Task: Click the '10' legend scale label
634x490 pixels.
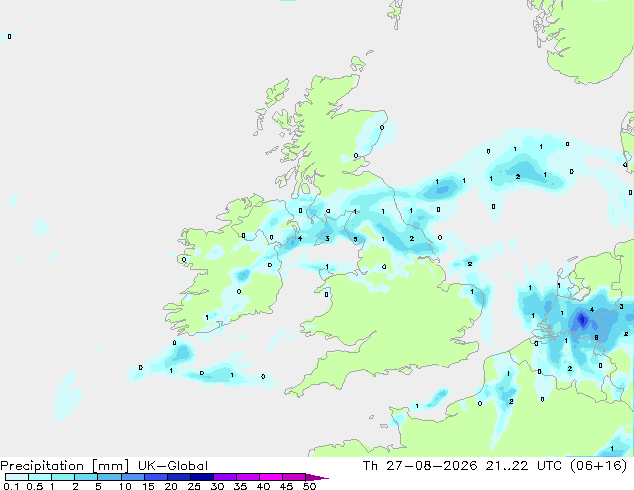Action: coord(125,486)
